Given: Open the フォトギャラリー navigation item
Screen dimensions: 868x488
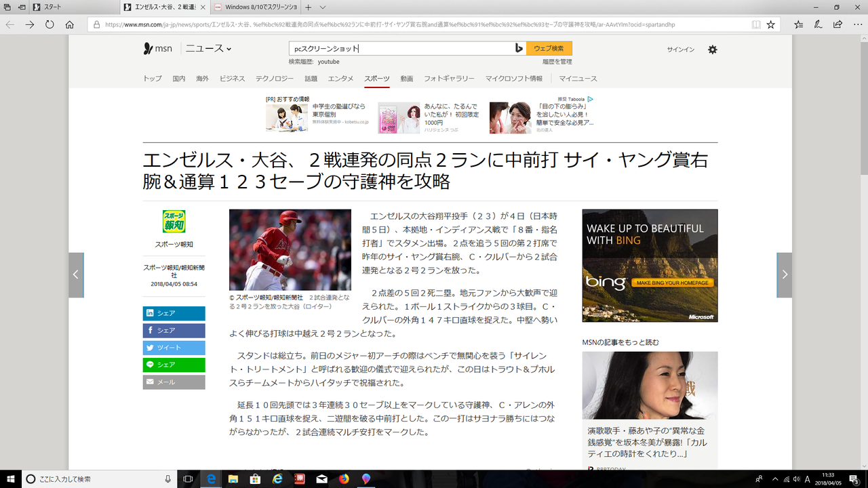Looking at the screenshot, I should (x=449, y=79).
